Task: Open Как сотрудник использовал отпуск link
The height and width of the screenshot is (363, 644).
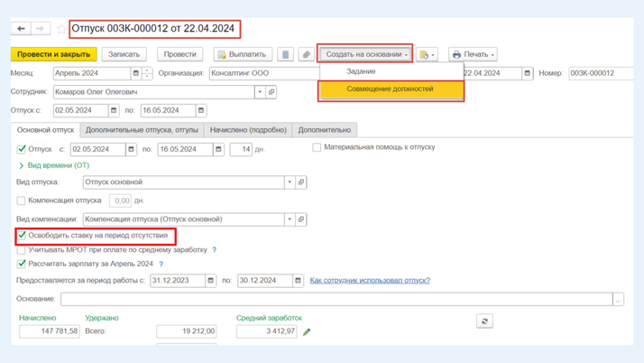Action: click(370, 281)
